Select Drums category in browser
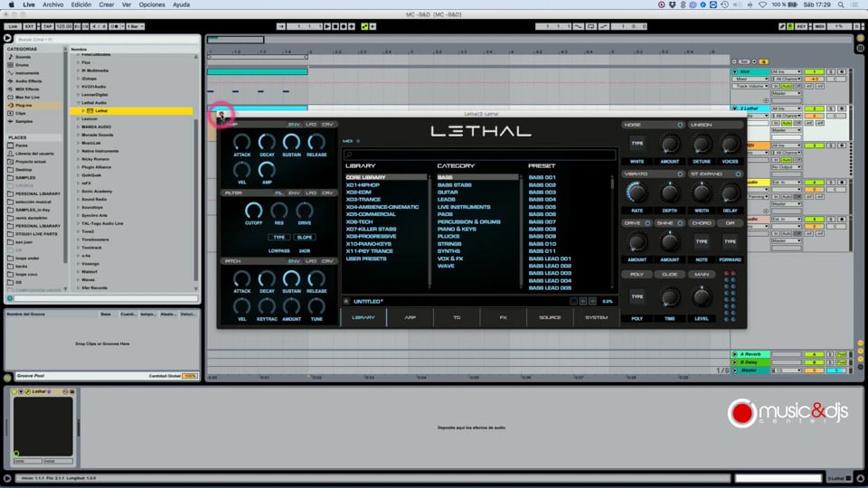Viewport: 868px width, 488px height. coord(22,65)
